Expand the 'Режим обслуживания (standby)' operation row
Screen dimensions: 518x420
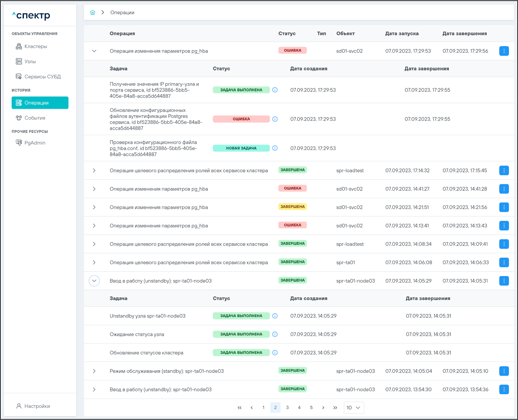point(94,371)
